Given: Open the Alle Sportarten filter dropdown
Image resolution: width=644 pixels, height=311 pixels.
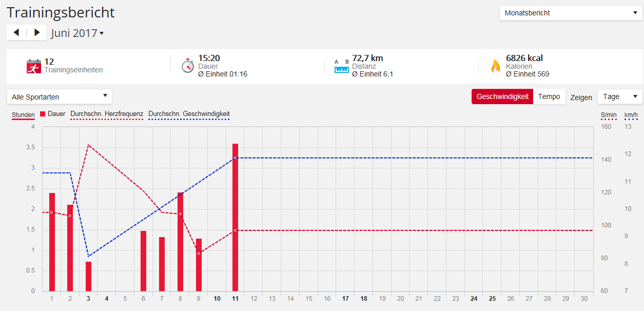Looking at the screenshot, I should [60, 96].
